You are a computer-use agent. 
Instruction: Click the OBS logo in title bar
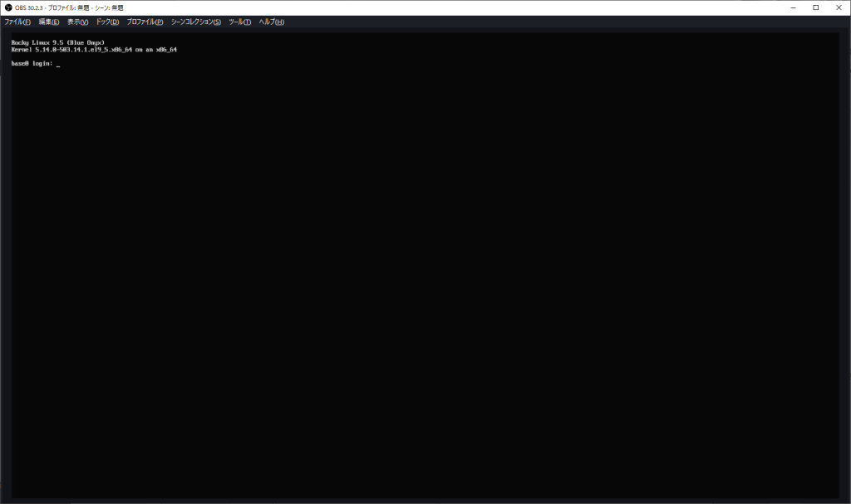(8, 7)
